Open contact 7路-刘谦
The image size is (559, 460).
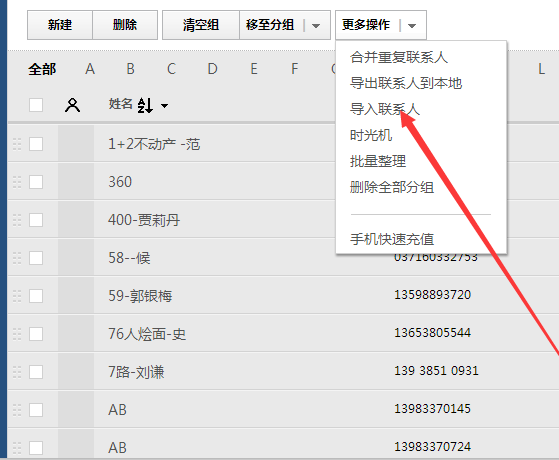(136, 372)
